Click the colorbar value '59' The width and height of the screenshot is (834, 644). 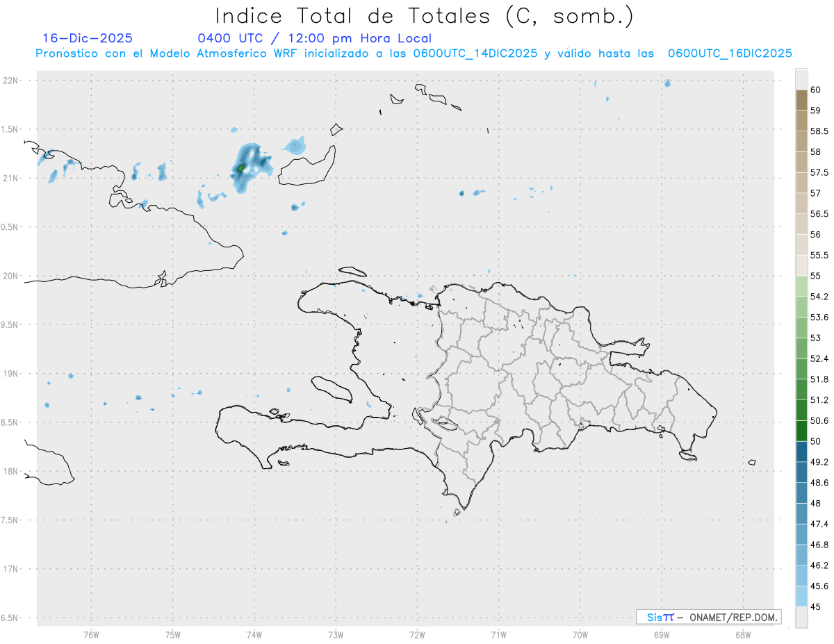815,110
